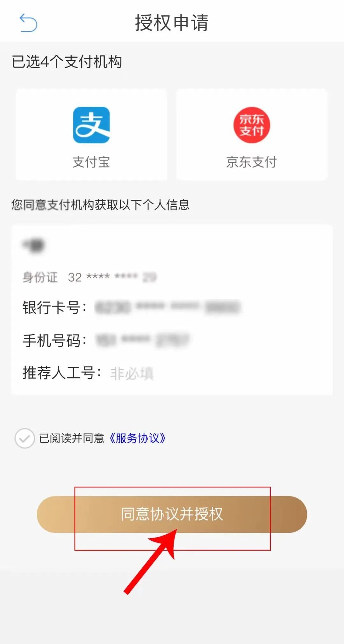Viewport: 344px width, 644px height.
Task: Tap the 支付宝 label text
Action: point(91,162)
